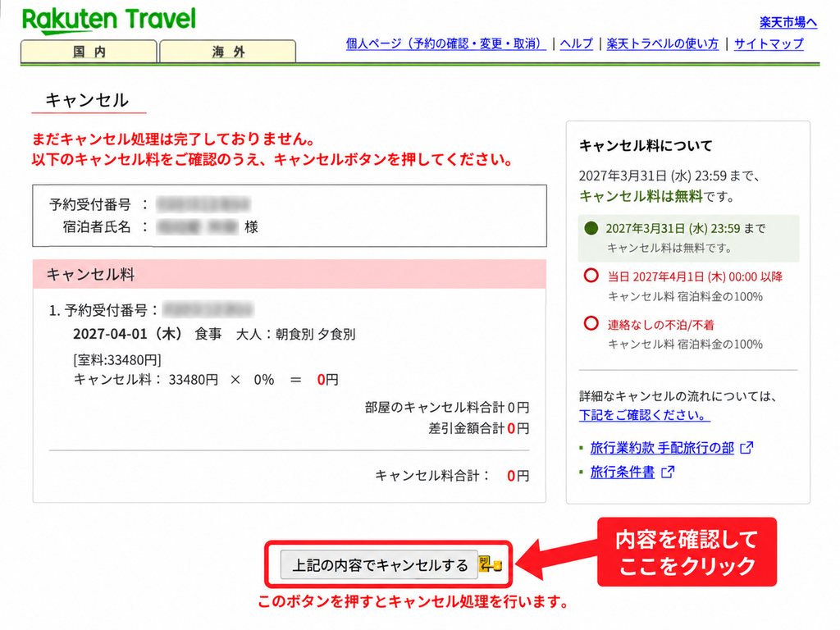840x630 pixels.
Task: Select the 海外 tab
Action: pos(228,52)
